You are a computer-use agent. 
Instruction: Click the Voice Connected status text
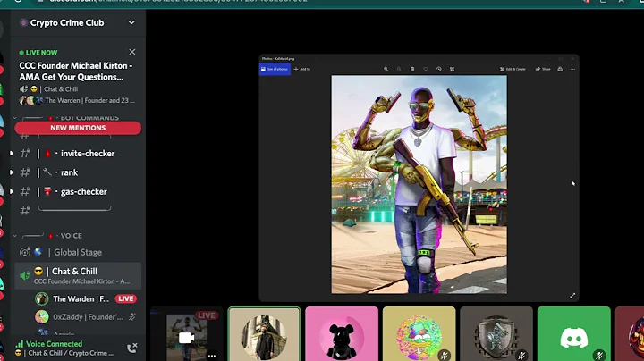tap(54, 344)
